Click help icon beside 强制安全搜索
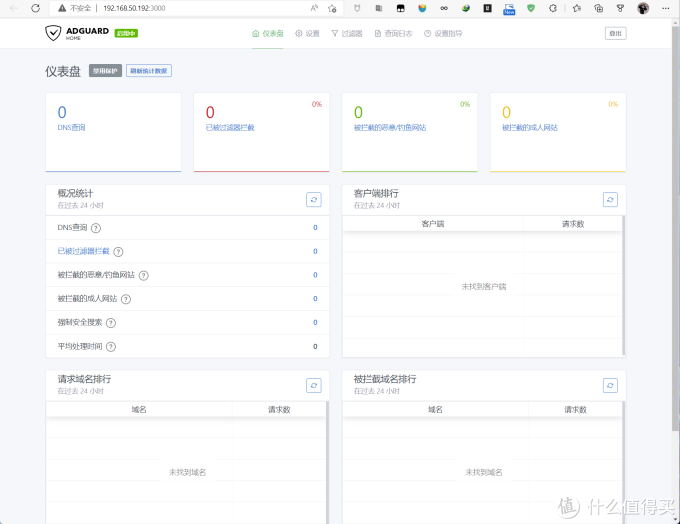 coord(111,323)
